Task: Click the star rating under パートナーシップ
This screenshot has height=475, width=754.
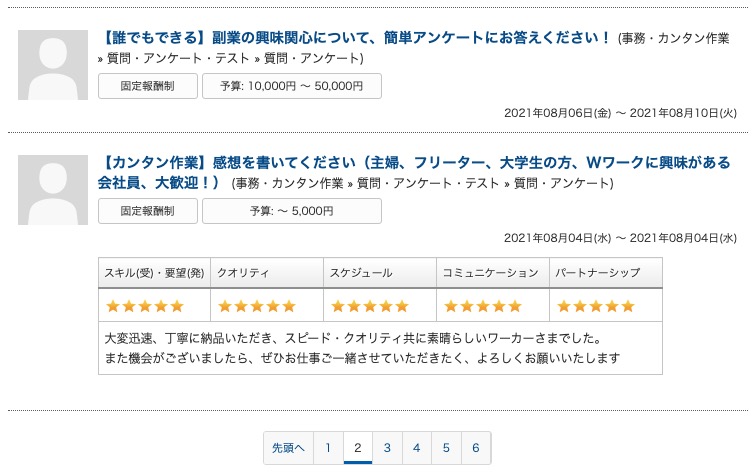Action: coord(595,306)
